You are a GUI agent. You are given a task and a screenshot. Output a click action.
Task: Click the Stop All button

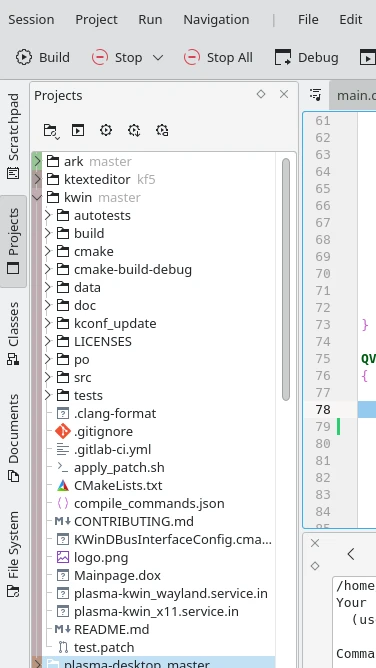pyautogui.click(x=218, y=58)
